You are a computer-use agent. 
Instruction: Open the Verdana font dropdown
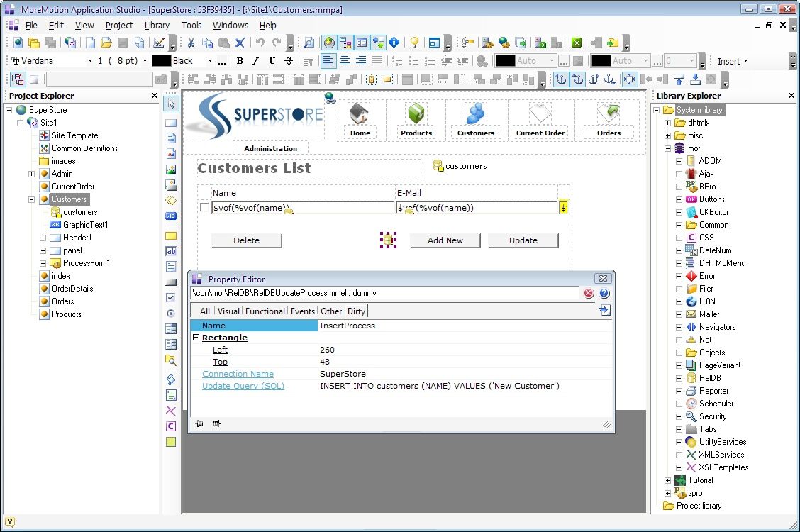tap(90, 61)
